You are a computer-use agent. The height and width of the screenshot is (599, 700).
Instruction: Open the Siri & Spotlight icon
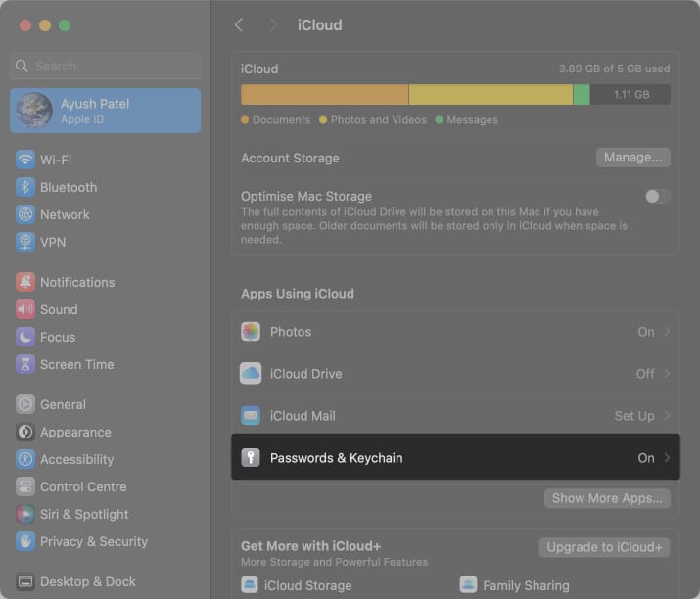click(25, 514)
